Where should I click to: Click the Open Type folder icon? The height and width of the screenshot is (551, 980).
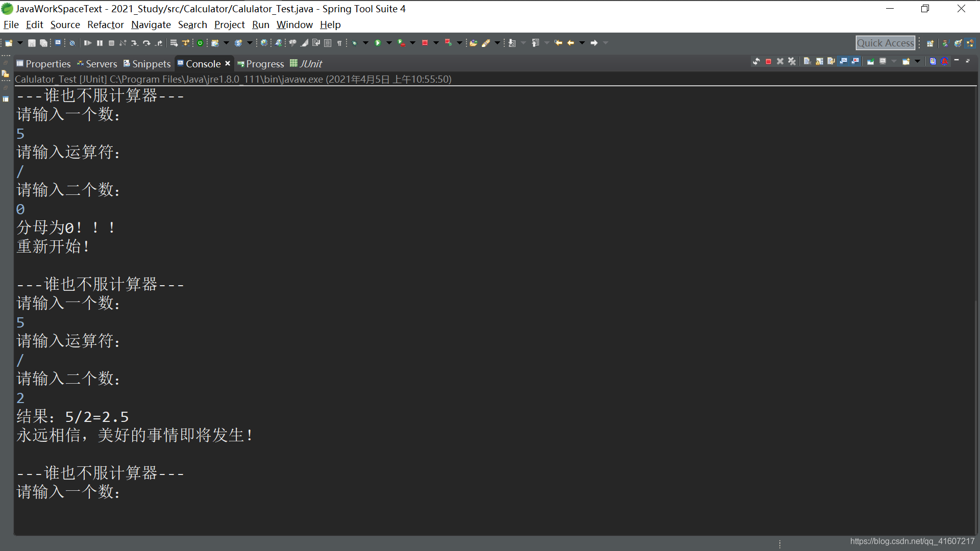pos(473,43)
